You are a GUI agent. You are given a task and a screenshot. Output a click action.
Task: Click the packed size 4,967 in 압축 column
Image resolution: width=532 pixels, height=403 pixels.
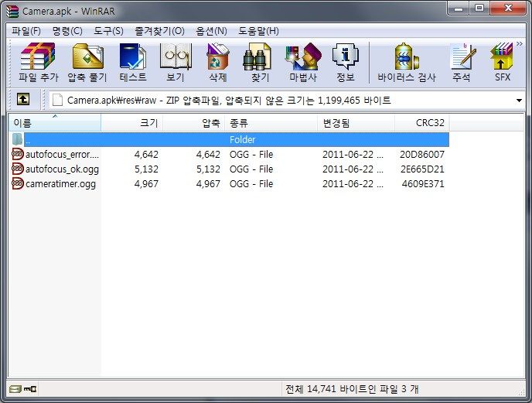[208, 183]
